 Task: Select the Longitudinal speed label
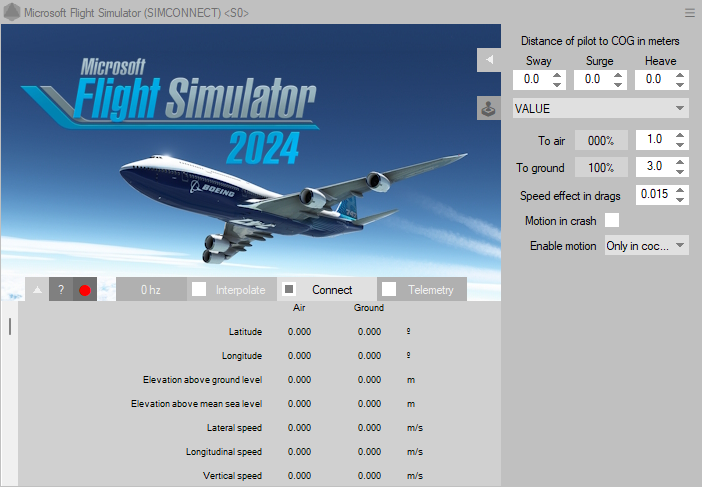pos(224,452)
